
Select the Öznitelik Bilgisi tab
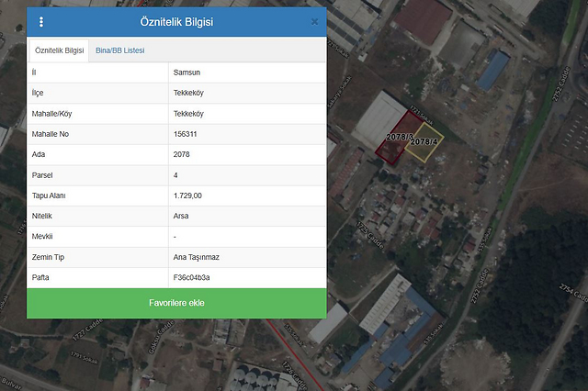tap(59, 50)
